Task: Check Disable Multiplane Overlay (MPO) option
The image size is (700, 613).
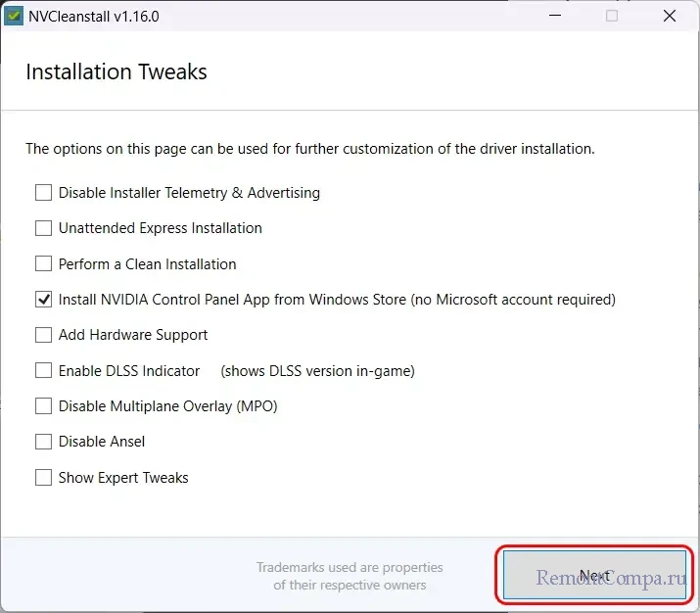Action: 43,406
